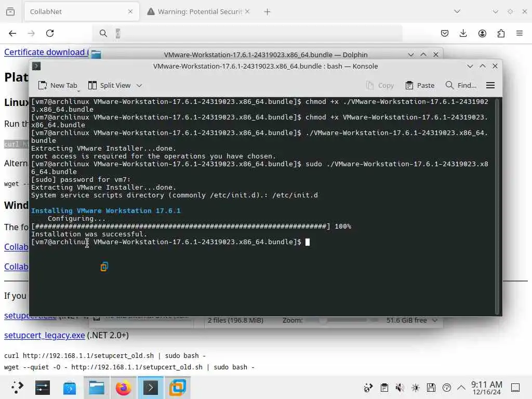Open the setupcert_legacy.exe link

45,335
